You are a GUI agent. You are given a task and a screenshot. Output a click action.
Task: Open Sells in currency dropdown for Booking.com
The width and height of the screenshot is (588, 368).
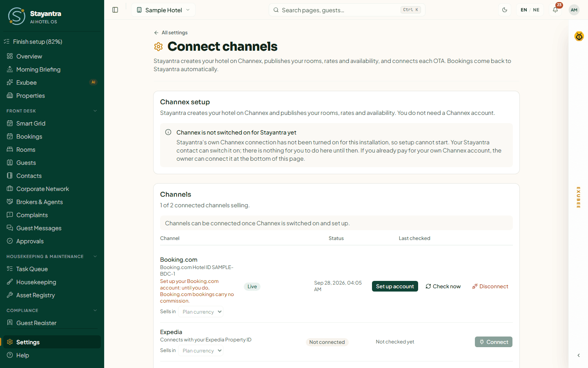tap(201, 312)
